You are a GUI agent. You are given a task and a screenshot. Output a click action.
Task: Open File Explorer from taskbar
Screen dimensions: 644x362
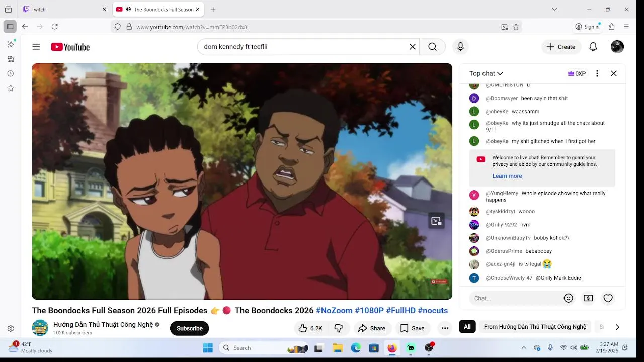(x=338, y=348)
